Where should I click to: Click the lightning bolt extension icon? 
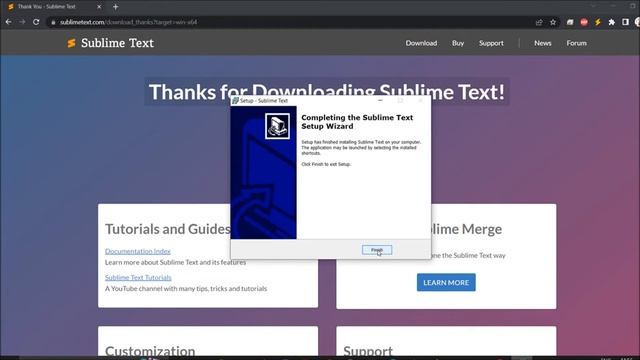click(598, 22)
